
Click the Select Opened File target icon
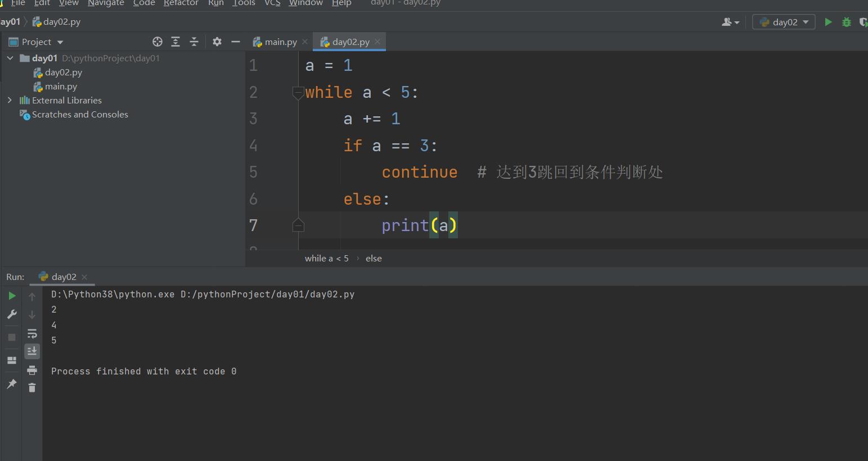tap(158, 42)
